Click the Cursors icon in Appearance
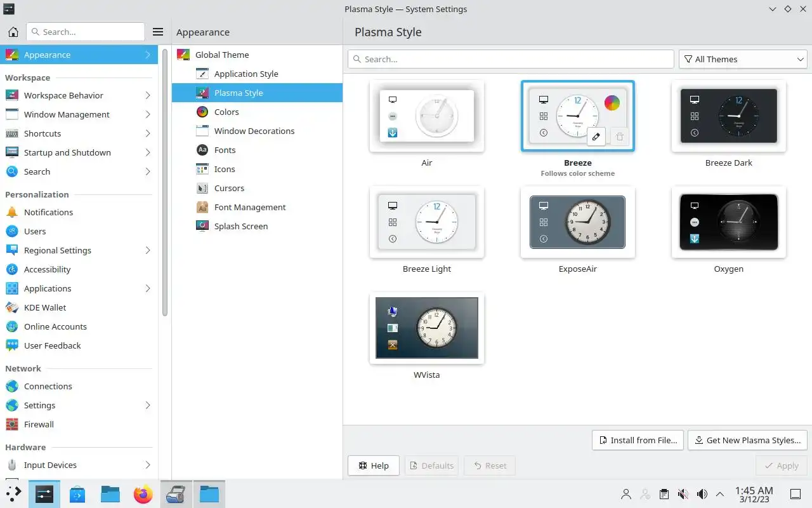The height and width of the screenshot is (508, 812). 202,188
